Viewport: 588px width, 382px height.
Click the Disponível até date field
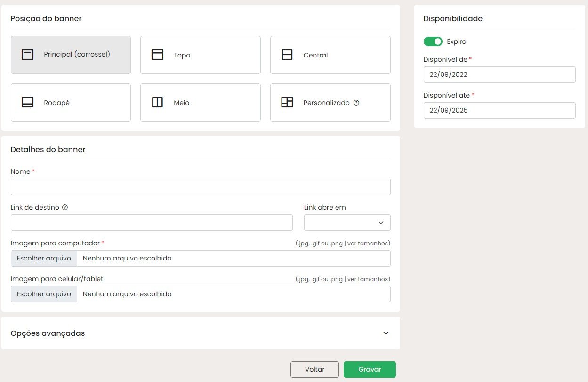(499, 110)
